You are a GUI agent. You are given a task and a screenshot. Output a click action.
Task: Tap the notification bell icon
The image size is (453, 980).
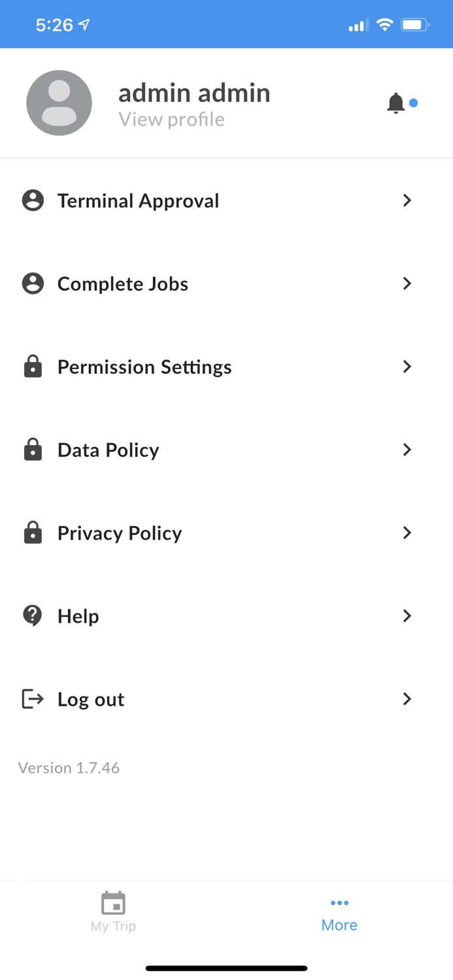(x=396, y=103)
